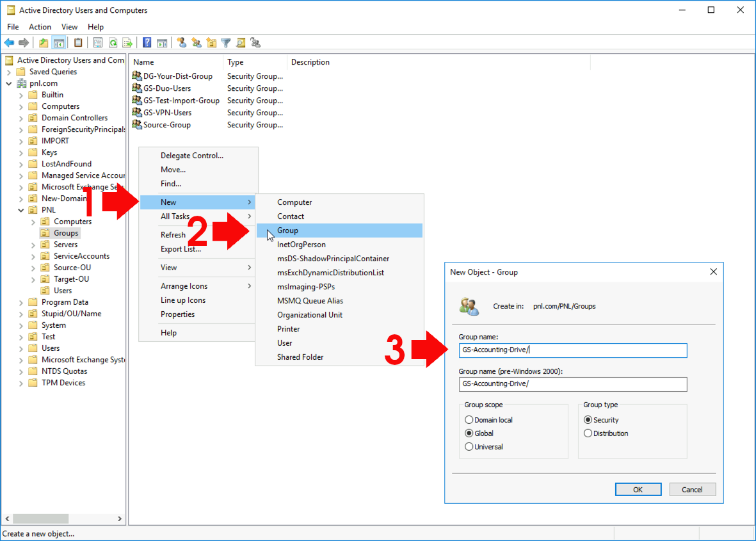Click the Export List toolbar icon

point(127,42)
